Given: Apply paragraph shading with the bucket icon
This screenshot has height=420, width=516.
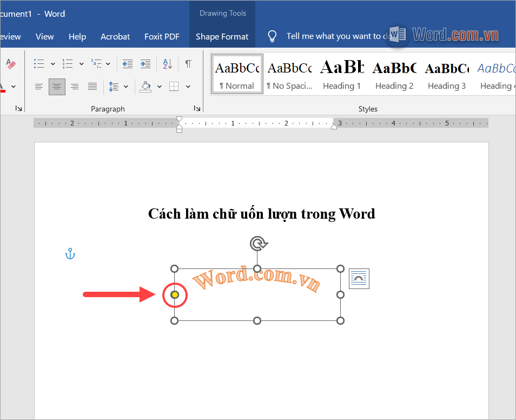Looking at the screenshot, I should (146, 87).
